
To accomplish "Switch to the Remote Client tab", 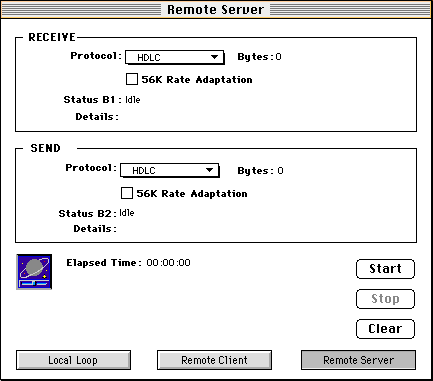I will [214, 360].
